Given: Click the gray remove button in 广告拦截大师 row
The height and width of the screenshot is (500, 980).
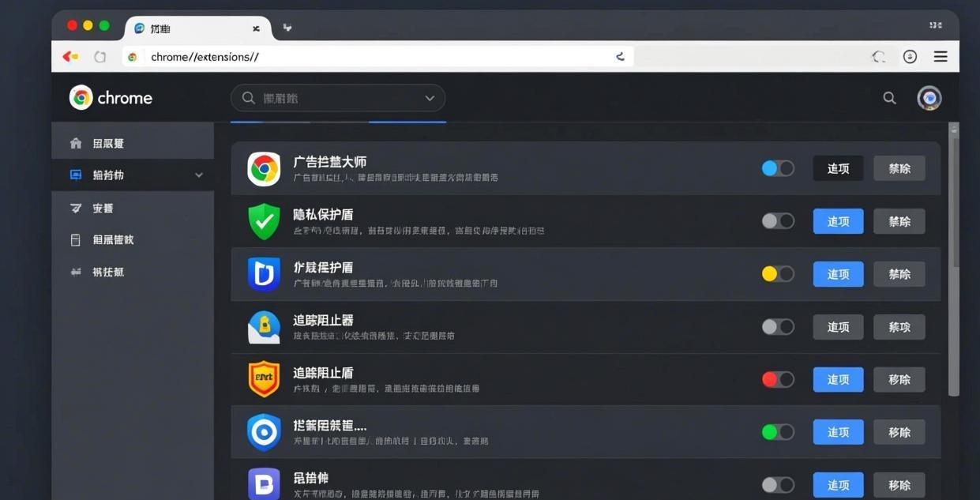Looking at the screenshot, I should 899,168.
